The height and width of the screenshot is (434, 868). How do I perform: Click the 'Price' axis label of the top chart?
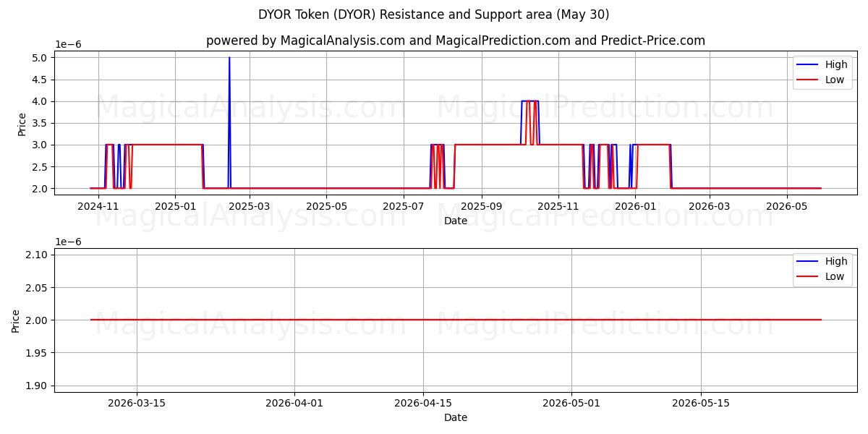click(22, 124)
